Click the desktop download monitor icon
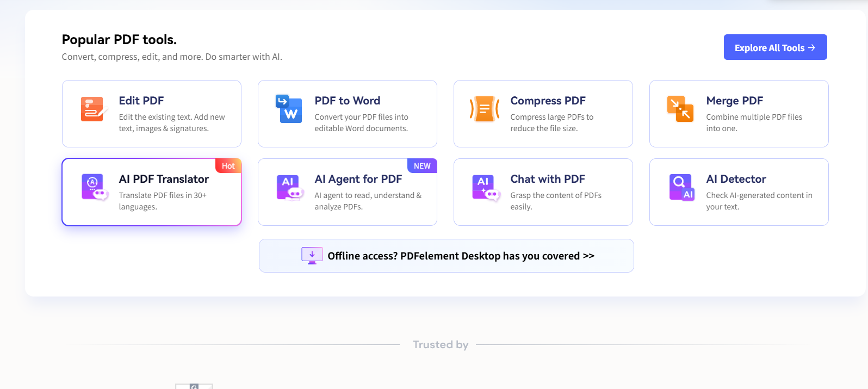The image size is (868, 389). click(x=312, y=255)
